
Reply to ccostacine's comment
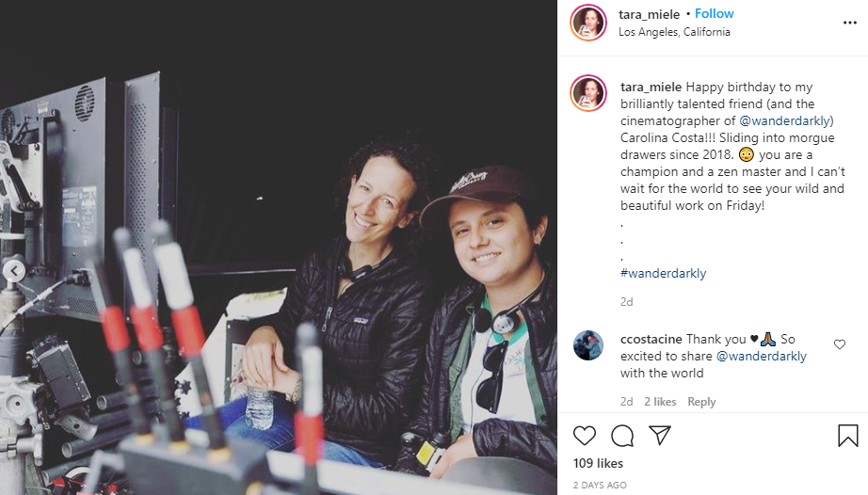[701, 402]
